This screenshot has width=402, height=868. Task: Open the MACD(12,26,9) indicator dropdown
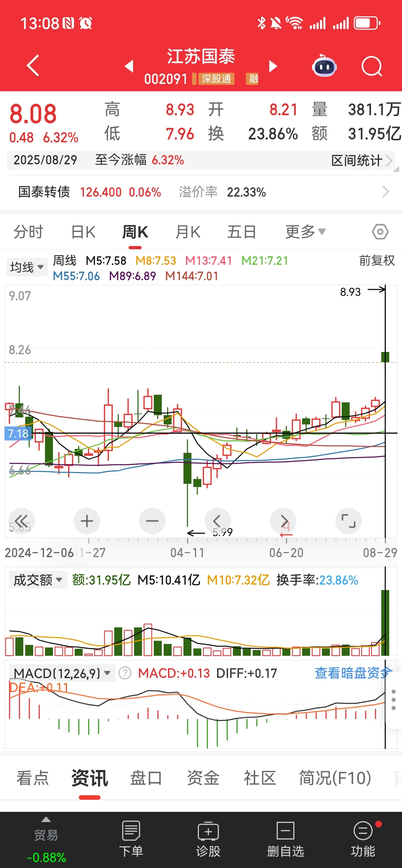62,673
